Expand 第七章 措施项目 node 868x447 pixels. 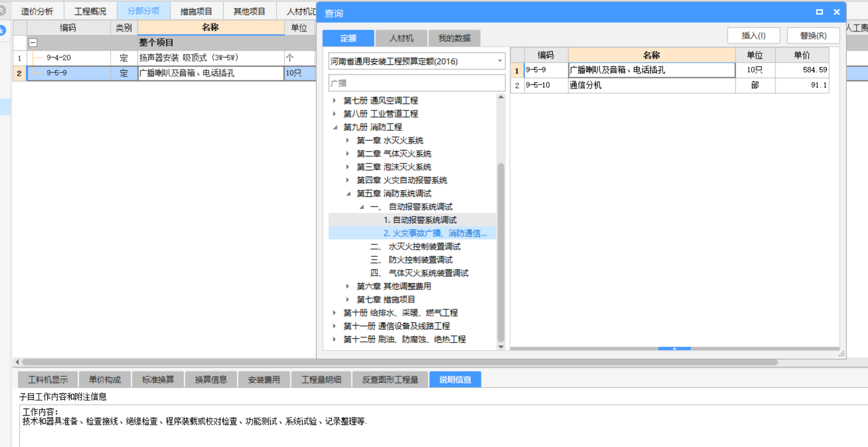[x=348, y=299]
